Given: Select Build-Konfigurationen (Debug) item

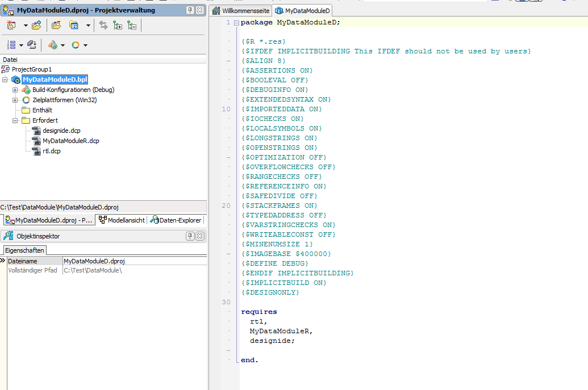Looking at the screenshot, I should [x=73, y=90].
